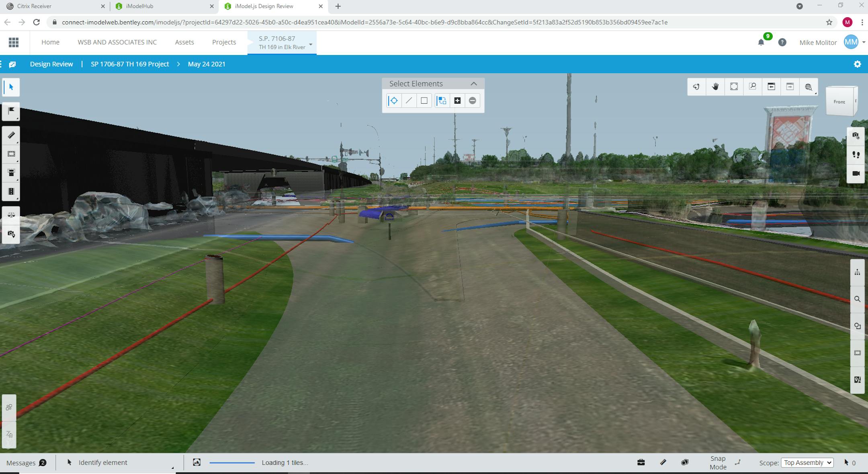Open the shapes categories panel on right
The image size is (868, 474).
click(x=858, y=326)
